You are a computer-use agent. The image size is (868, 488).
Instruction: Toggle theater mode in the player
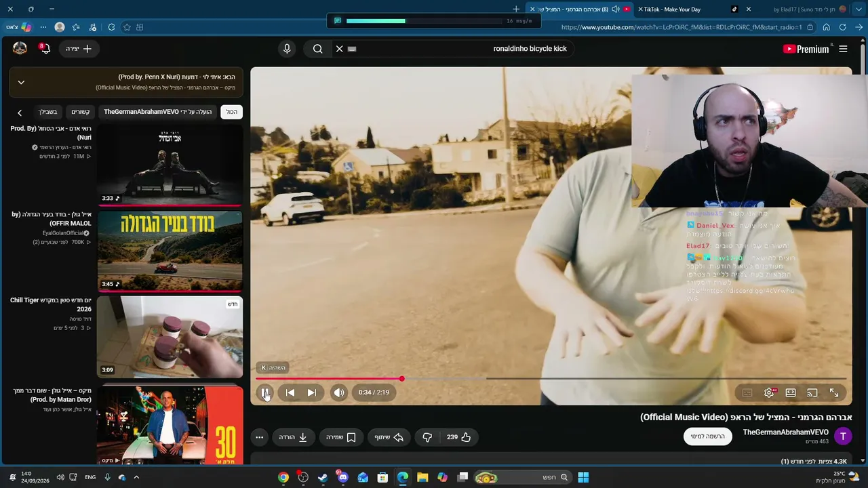point(791,392)
